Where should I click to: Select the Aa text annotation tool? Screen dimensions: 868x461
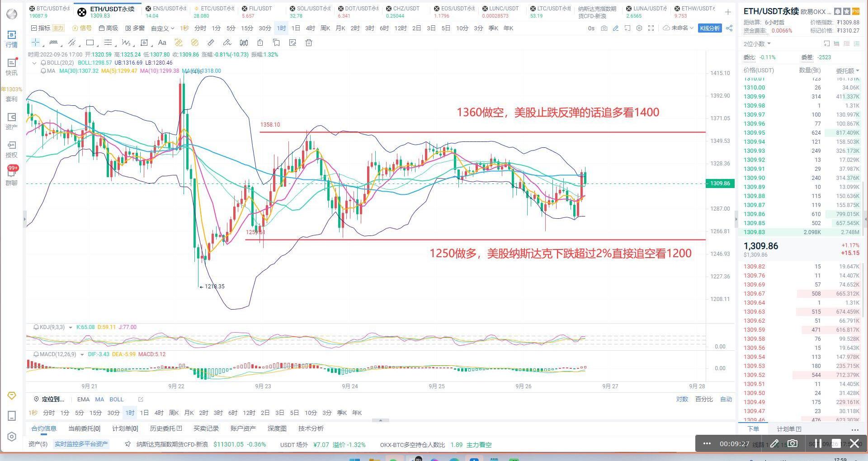tap(162, 42)
